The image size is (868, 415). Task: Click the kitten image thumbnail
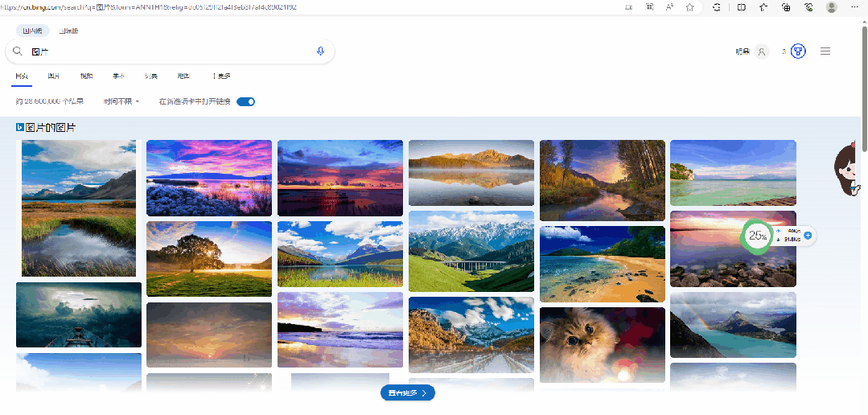pyautogui.click(x=602, y=344)
